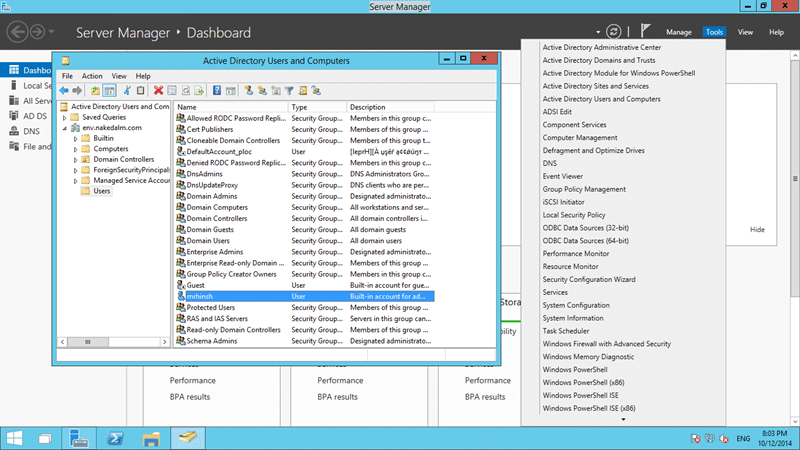Select the Enterprise Admins group row
This screenshot has width=800, height=450.
305,252
